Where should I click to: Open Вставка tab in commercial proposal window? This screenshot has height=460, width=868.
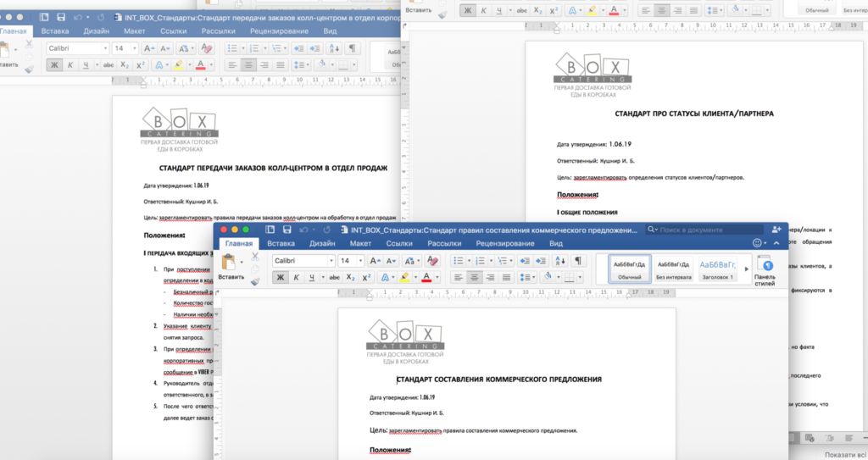tap(281, 243)
